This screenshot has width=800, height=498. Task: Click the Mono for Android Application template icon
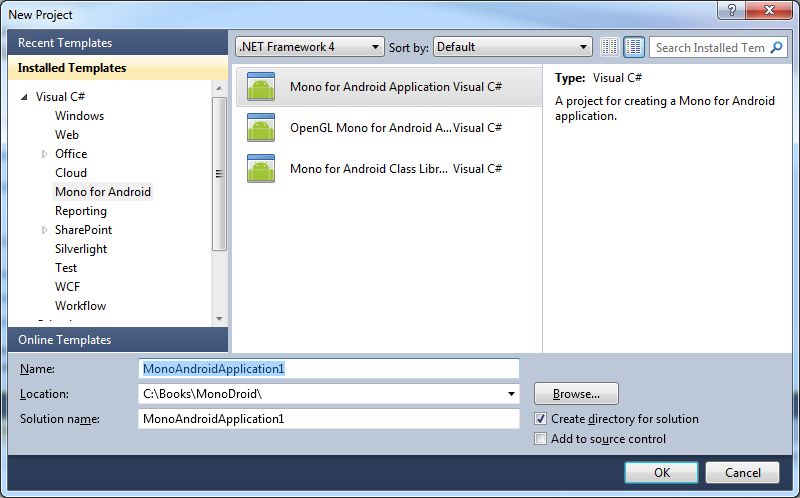click(261, 86)
